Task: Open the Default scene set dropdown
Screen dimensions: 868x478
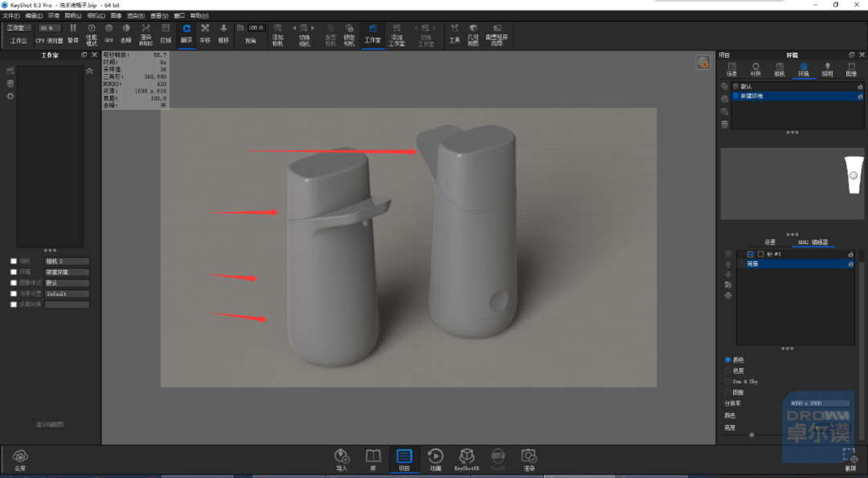Action: (x=67, y=294)
